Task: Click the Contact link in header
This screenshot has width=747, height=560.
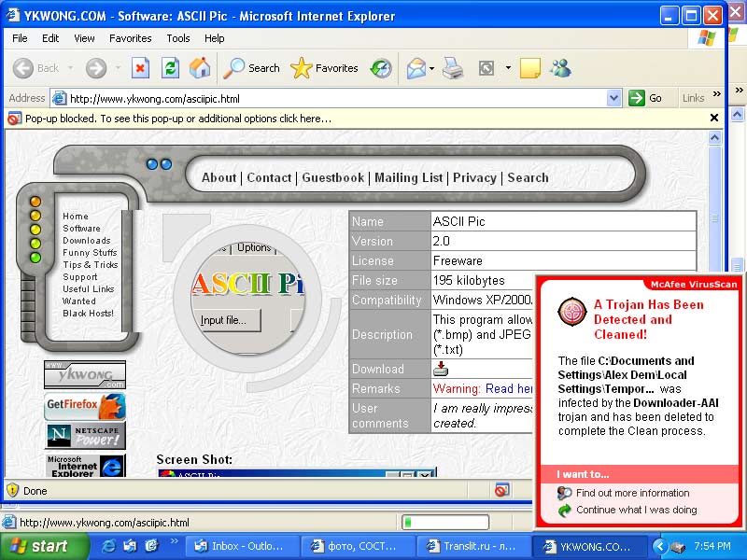Action: [x=269, y=177]
